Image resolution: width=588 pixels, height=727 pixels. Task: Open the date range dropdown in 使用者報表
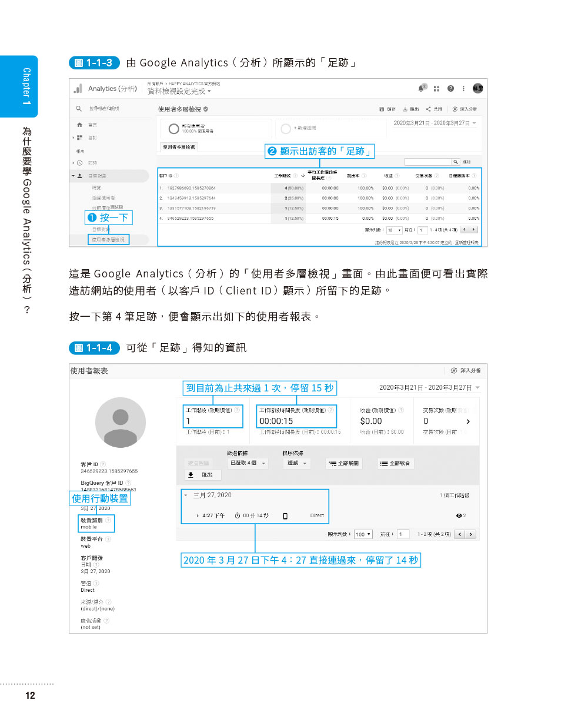pos(430,388)
